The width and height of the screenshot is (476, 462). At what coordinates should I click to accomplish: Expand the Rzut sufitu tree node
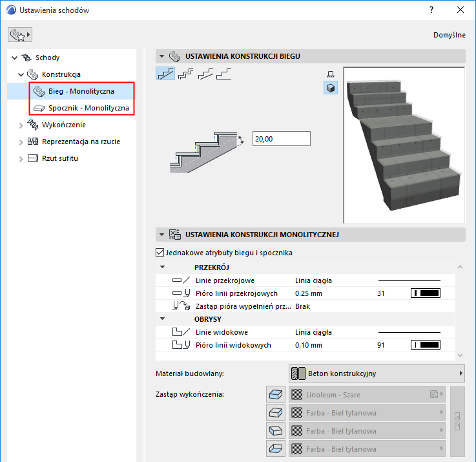point(21,158)
